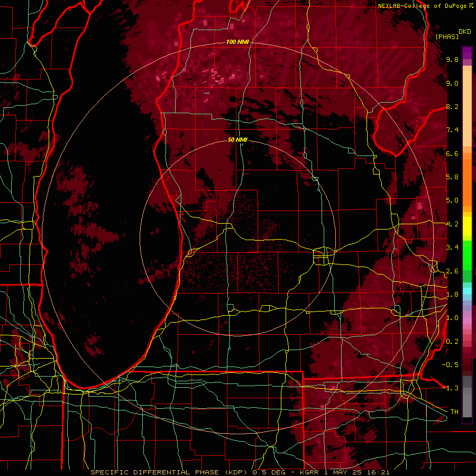Click the 5.0 scale value
Screen dimensions: 476x476
tap(452, 200)
